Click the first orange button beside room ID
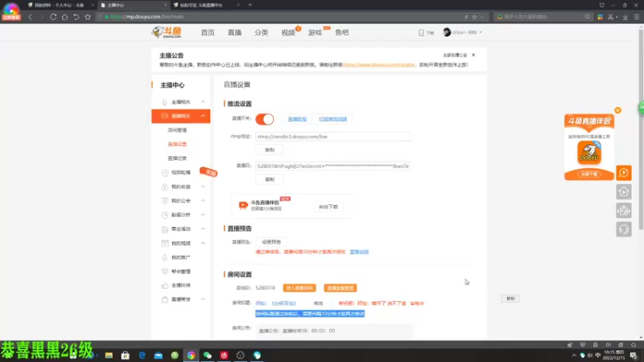 (299, 288)
